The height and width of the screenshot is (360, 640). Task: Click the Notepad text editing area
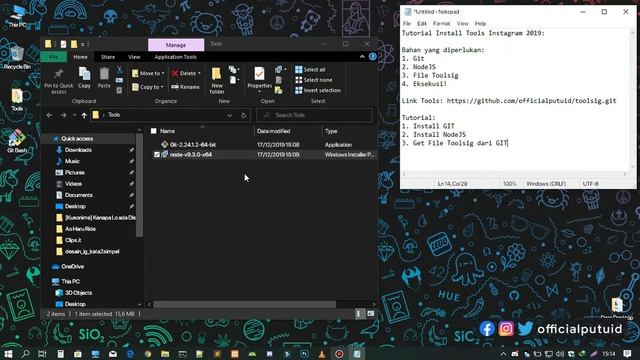click(515, 100)
